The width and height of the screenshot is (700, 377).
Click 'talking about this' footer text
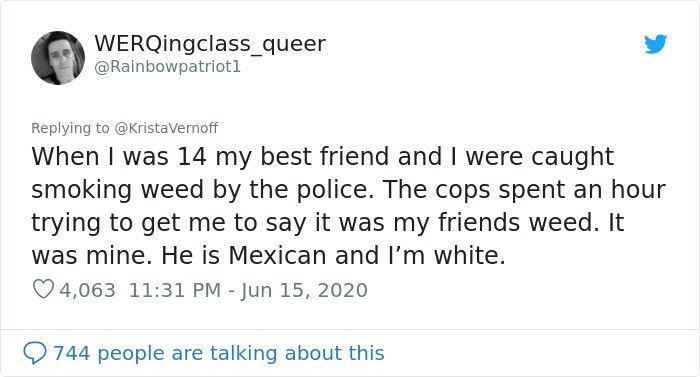point(297,353)
